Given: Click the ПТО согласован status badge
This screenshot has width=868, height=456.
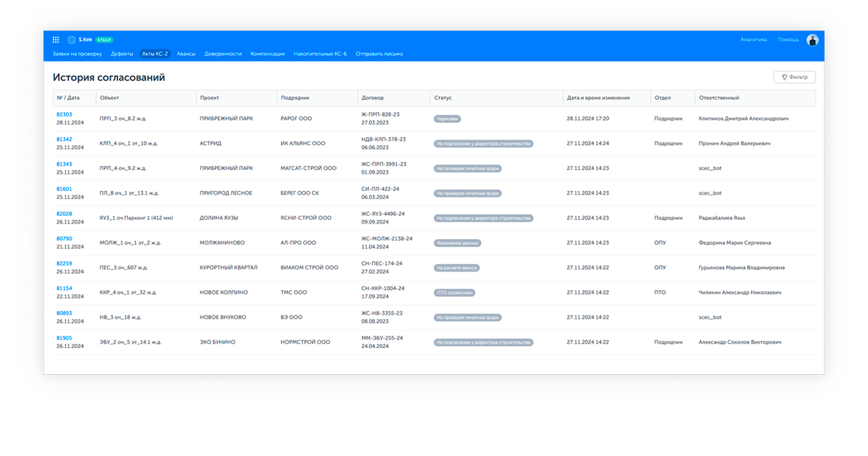Looking at the screenshot, I should [x=455, y=292].
